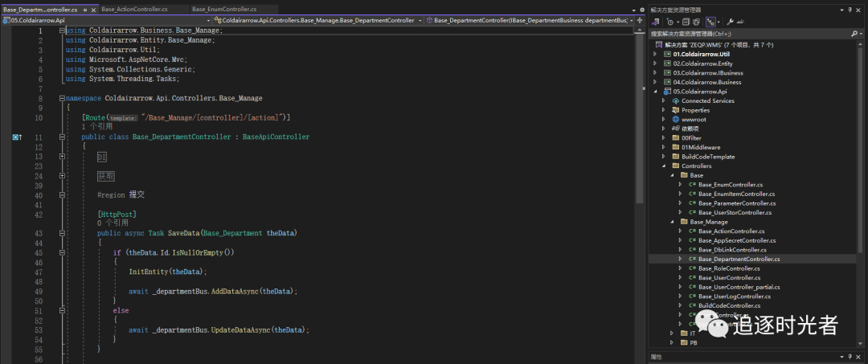The height and width of the screenshot is (364, 868).
Task: Collapse the if block at line 45
Action: pyautogui.click(x=62, y=253)
